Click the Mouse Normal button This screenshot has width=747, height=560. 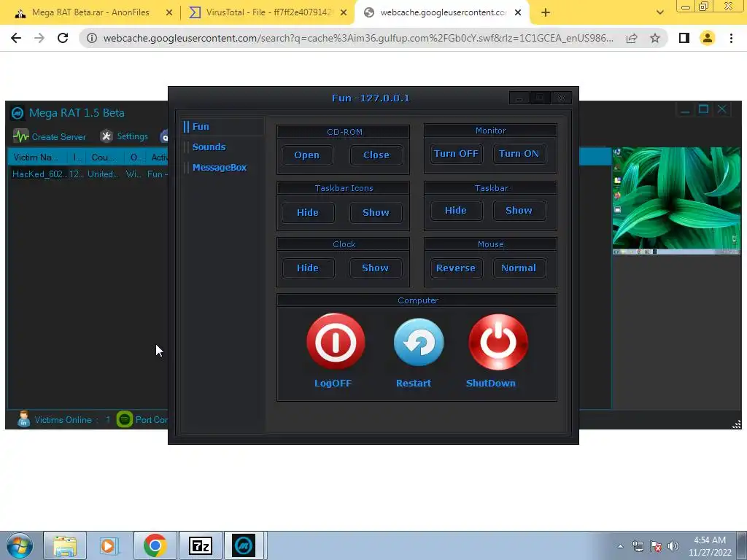point(519,268)
